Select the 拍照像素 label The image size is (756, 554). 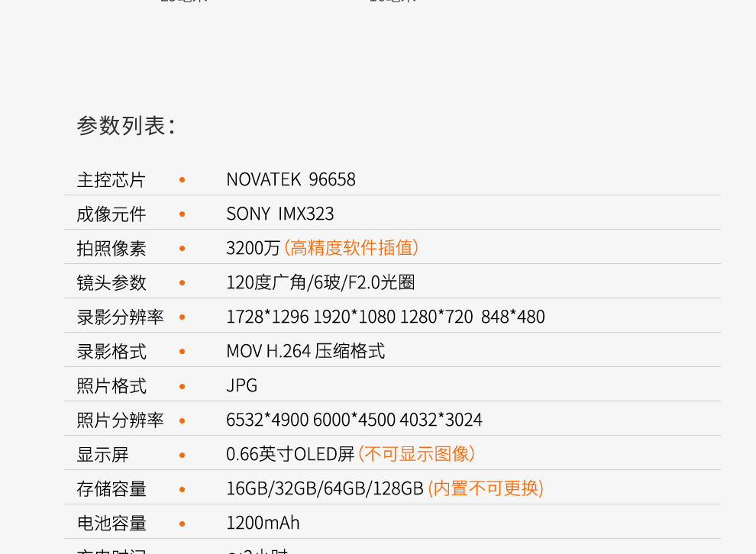(x=111, y=249)
